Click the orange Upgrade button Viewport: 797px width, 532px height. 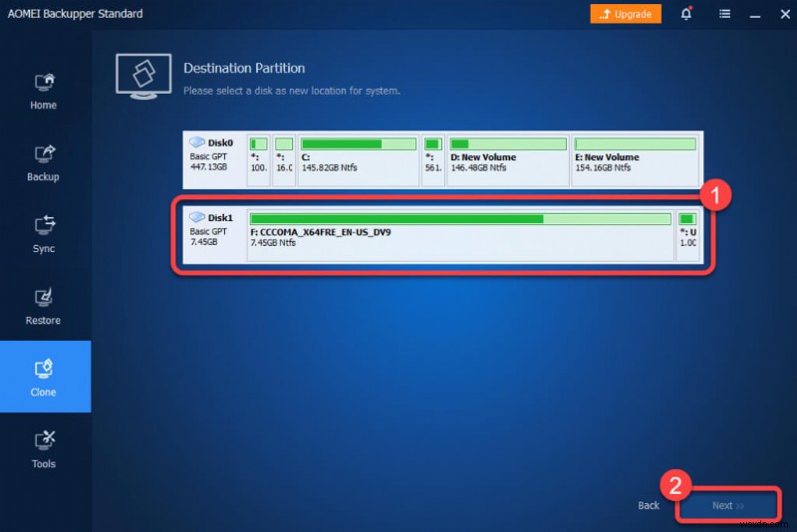[x=626, y=14]
